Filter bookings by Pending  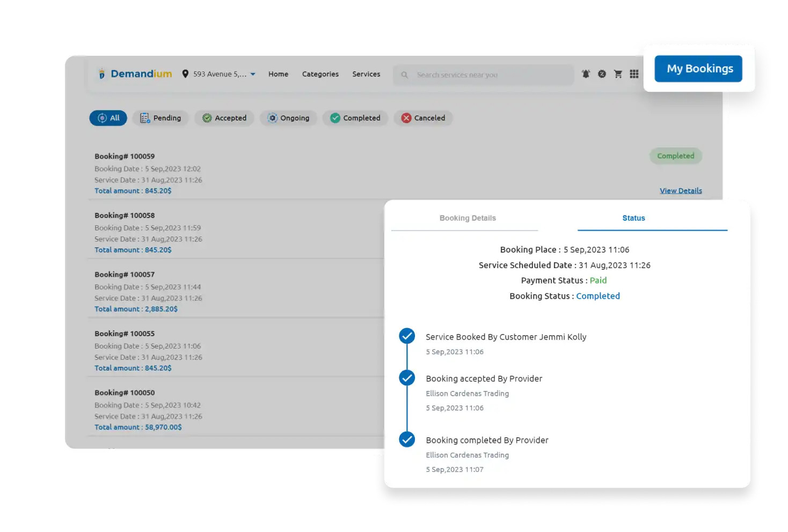(160, 118)
